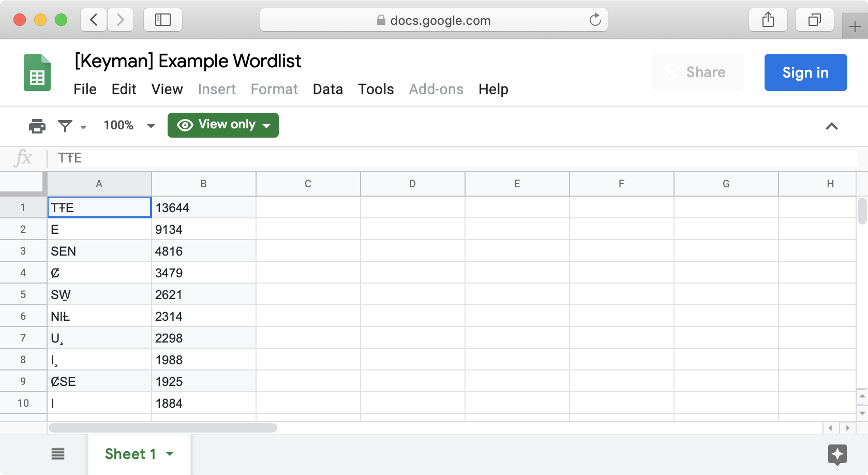
Task: Click cell with value 9134
Action: point(204,229)
